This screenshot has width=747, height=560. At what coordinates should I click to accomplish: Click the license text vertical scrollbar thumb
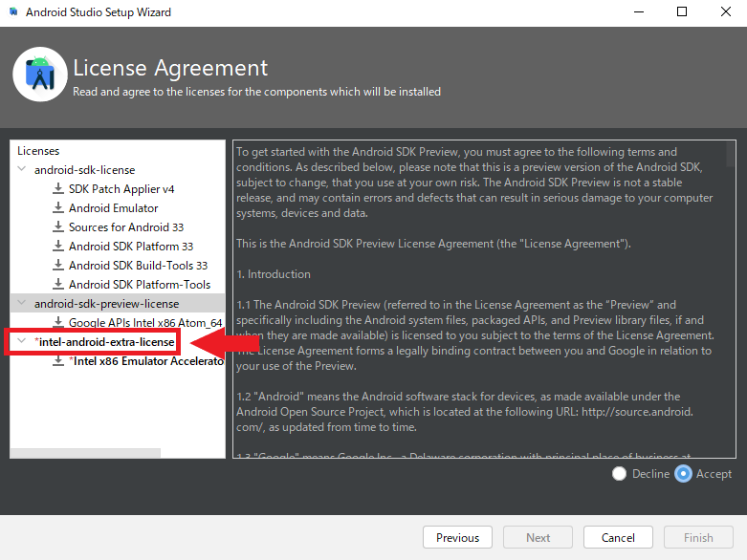pos(731,154)
